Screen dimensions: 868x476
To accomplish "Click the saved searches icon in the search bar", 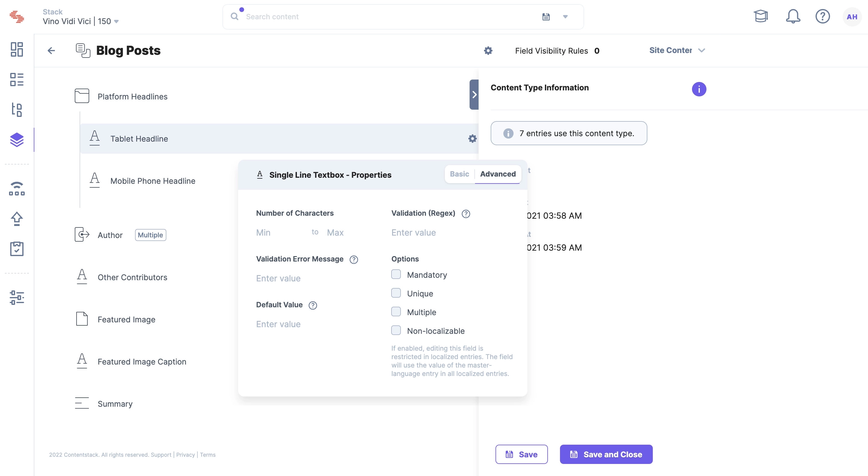I will point(546,17).
